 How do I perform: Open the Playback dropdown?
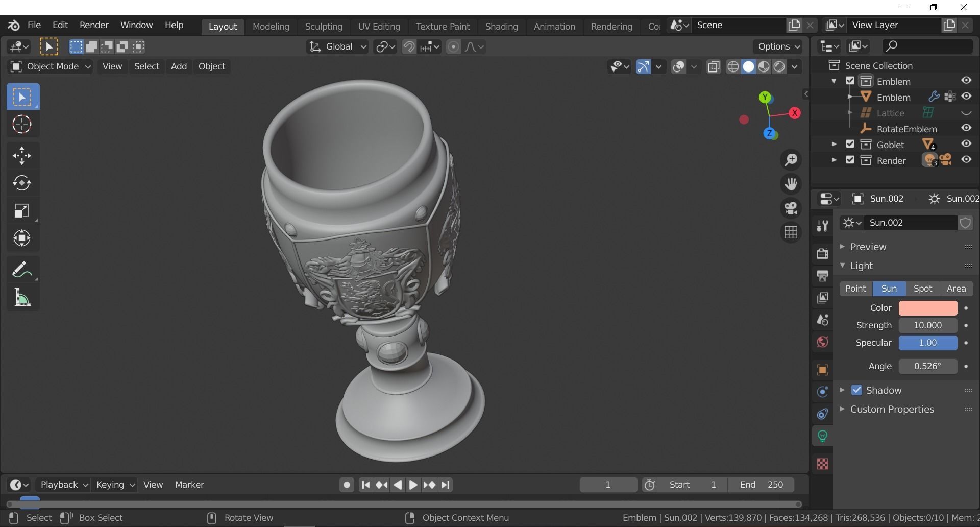click(64, 485)
